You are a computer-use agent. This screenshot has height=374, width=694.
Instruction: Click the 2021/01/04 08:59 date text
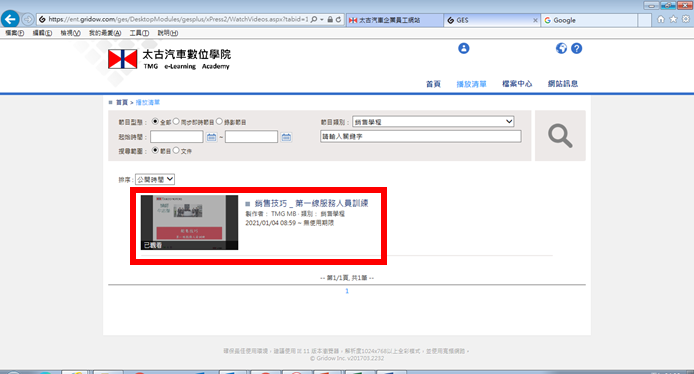click(270, 223)
